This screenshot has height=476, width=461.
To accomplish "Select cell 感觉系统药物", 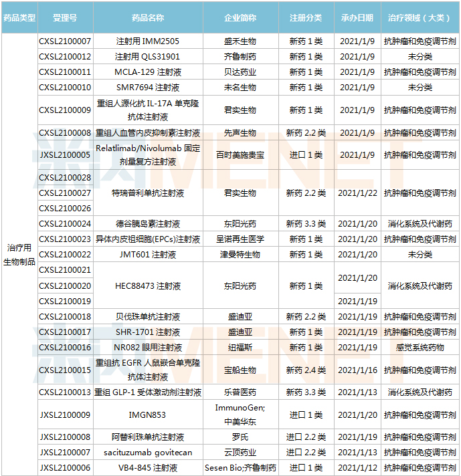I will (420, 347).
